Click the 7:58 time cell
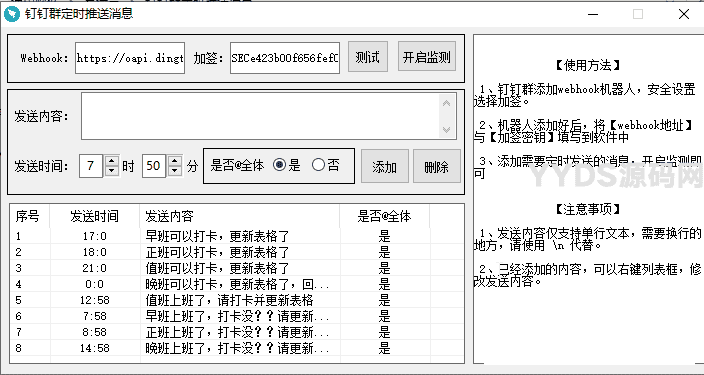The height and width of the screenshot is (375, 704). click(x=95, y=316)
